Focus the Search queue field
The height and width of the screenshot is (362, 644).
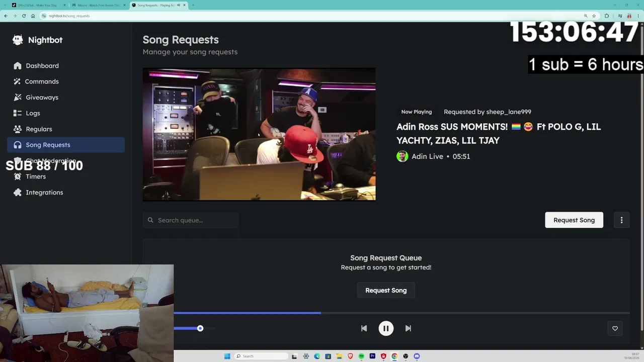(191, 220)
